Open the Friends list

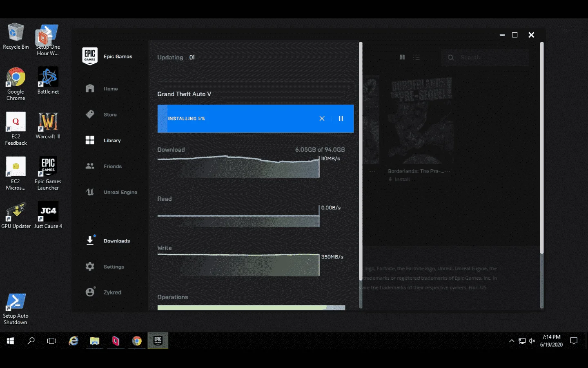tap(112, 166)
